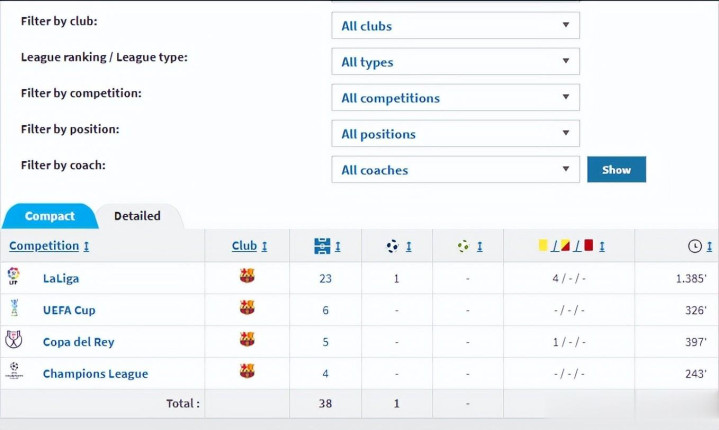The width and height of the screenshot is (719, 430).
Task: Click the LaLiga competition logo
Action: [x=14, y=277]
